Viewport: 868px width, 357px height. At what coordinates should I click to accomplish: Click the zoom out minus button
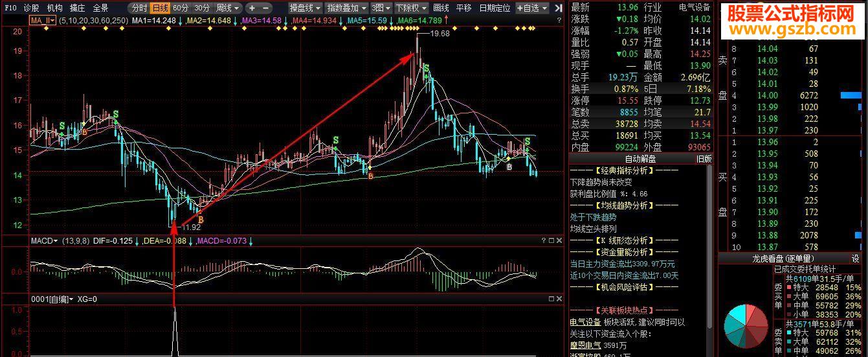pos(266,8)
